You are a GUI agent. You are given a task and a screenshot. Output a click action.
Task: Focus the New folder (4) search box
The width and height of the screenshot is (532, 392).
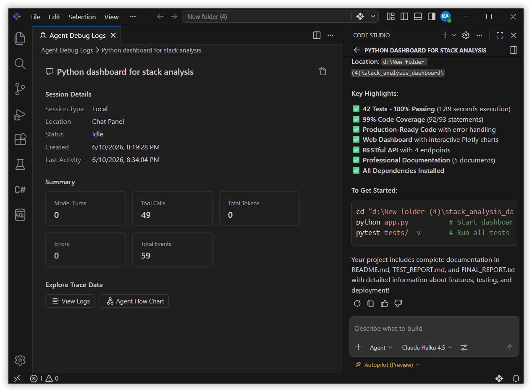coord(267,16)
